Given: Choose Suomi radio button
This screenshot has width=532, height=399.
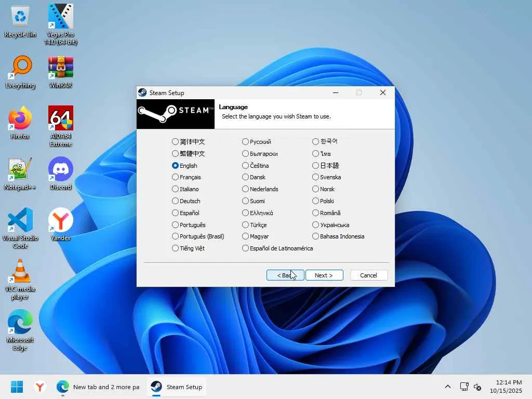Looking at the screenshot, I should pos(254,201).
